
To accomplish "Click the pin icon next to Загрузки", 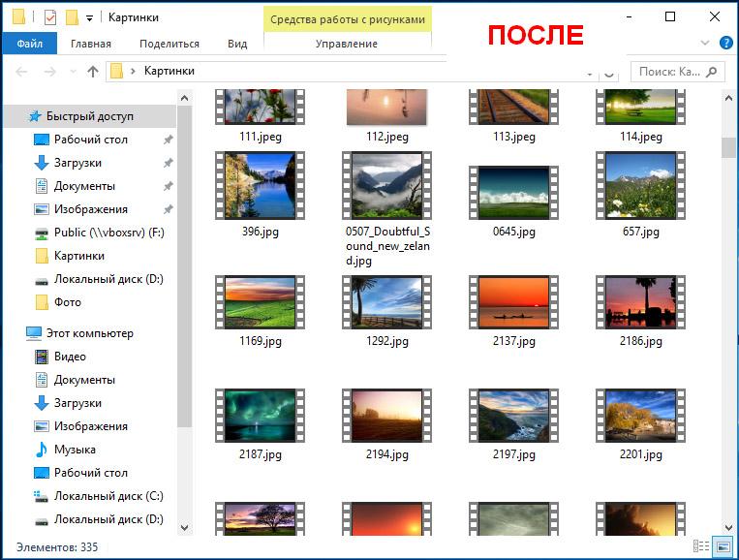I will click(168, 163).
